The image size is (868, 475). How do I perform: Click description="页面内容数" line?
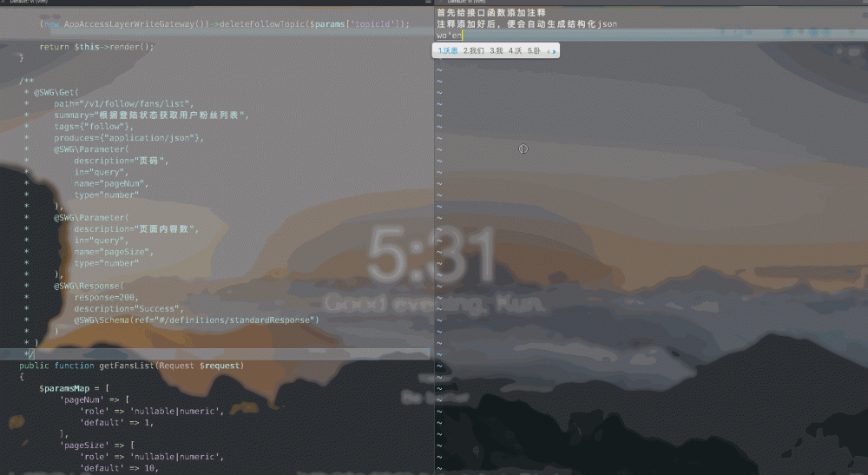click(x=136, y=228)
